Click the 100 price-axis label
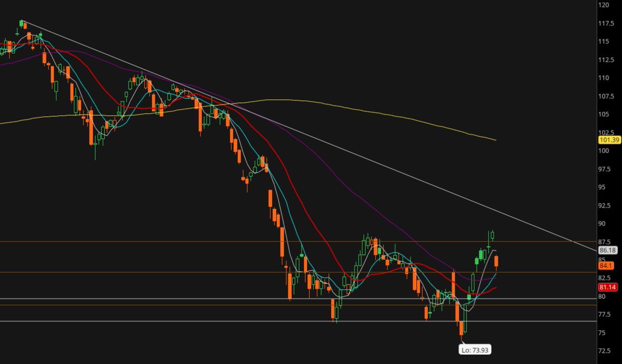 [x=604, y=151]
